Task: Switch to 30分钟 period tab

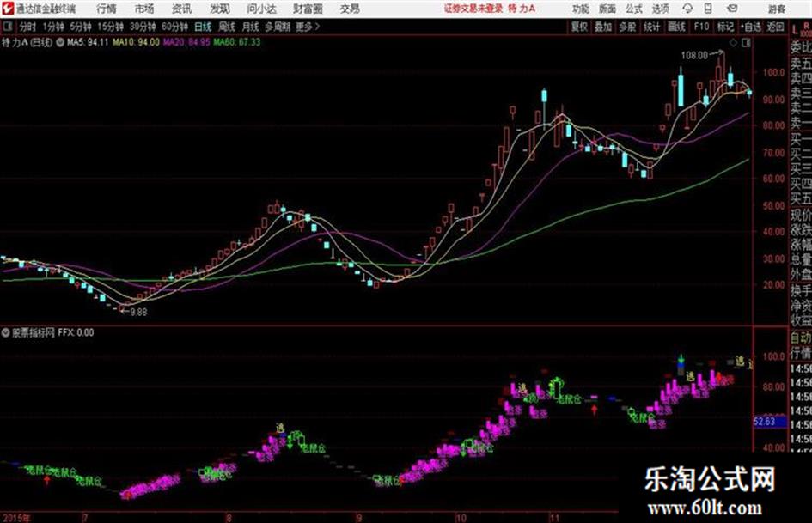Action: [x=143, y=27]
